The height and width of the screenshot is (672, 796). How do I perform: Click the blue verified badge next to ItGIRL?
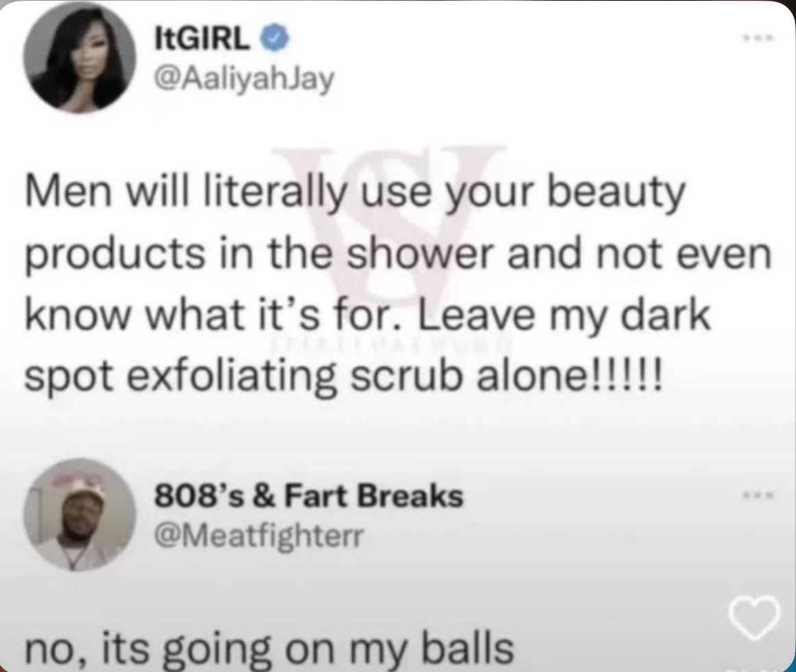click(x=275, y=40)
